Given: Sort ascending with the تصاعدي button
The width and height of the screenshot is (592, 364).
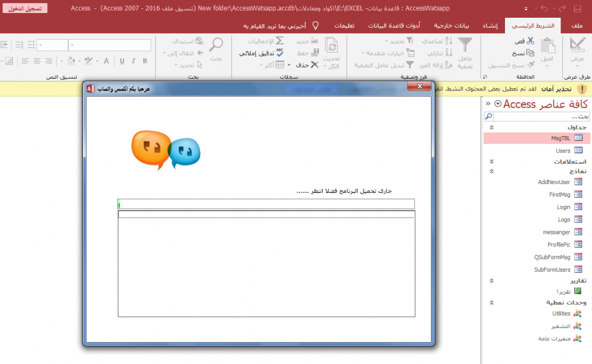Looking at the screenshot, I should pyautogui.click(x=437, y=41).
